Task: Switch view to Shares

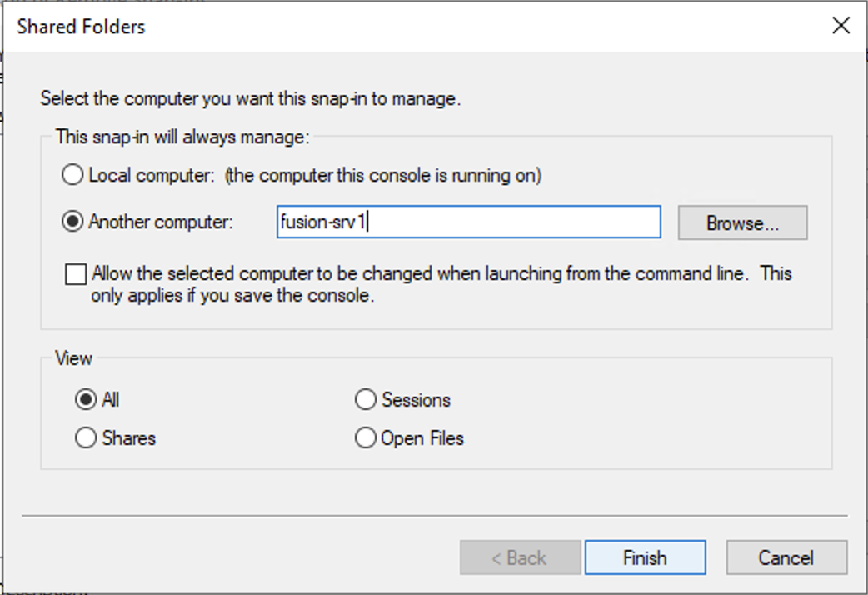Action: (85, 437)
